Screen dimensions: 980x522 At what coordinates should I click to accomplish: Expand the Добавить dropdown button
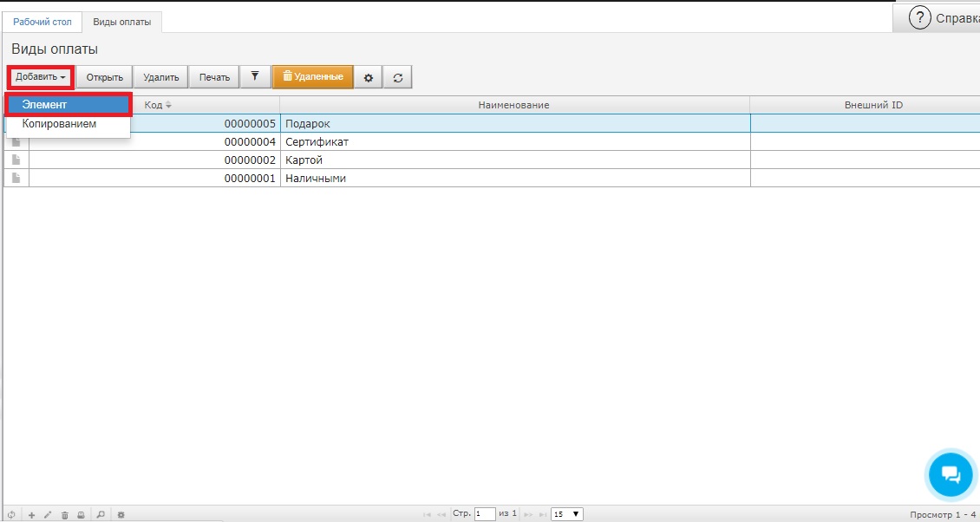click(41, 77)
